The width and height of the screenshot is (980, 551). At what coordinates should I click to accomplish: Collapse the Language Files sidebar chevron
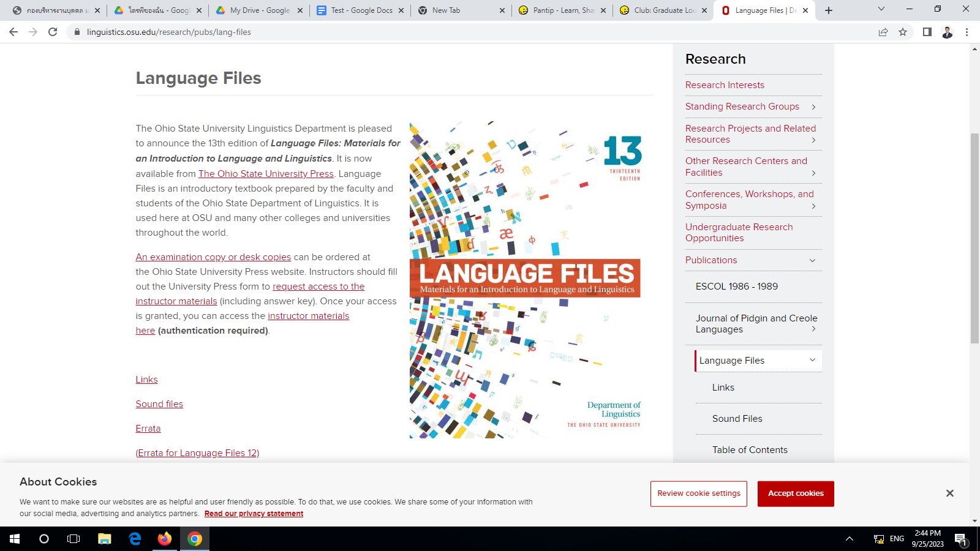[x=813, y=360]
